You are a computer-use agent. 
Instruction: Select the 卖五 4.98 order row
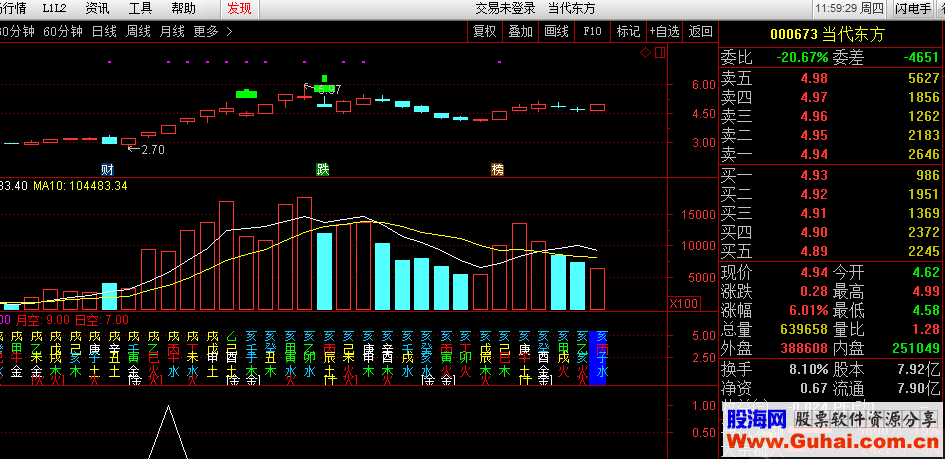point(831,78)
